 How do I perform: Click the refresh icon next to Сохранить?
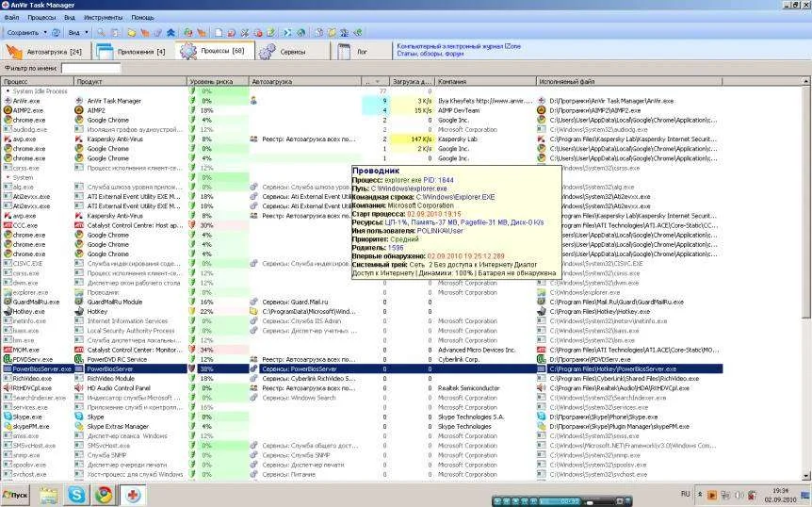(x=56, y=33)
